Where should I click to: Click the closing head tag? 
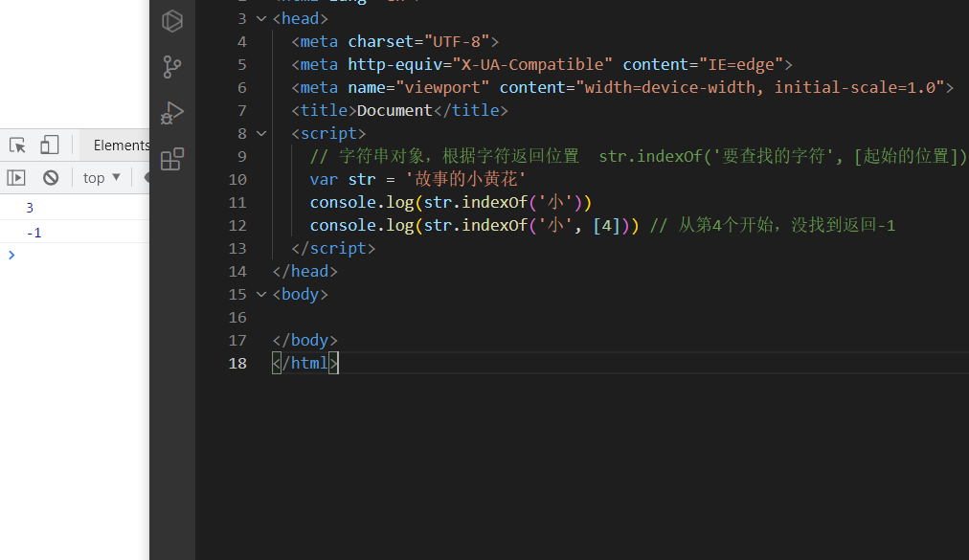tap(305, 271)
